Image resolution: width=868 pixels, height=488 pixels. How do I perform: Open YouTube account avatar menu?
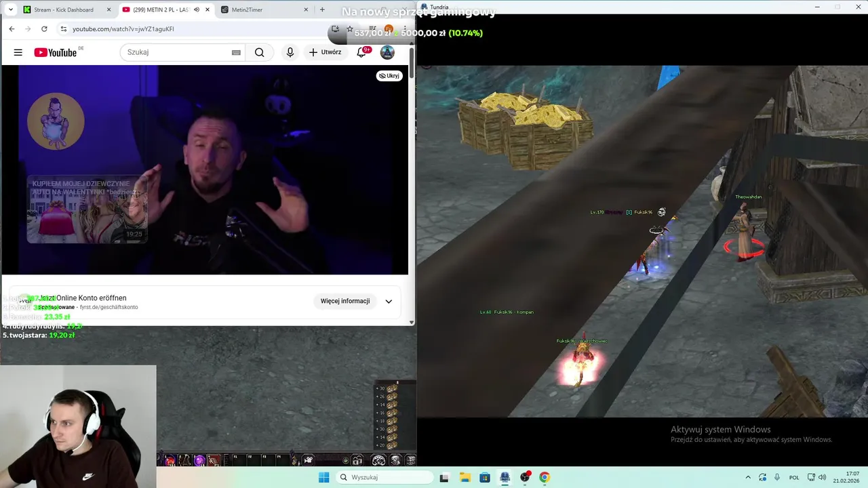click(x=387, y=52)
